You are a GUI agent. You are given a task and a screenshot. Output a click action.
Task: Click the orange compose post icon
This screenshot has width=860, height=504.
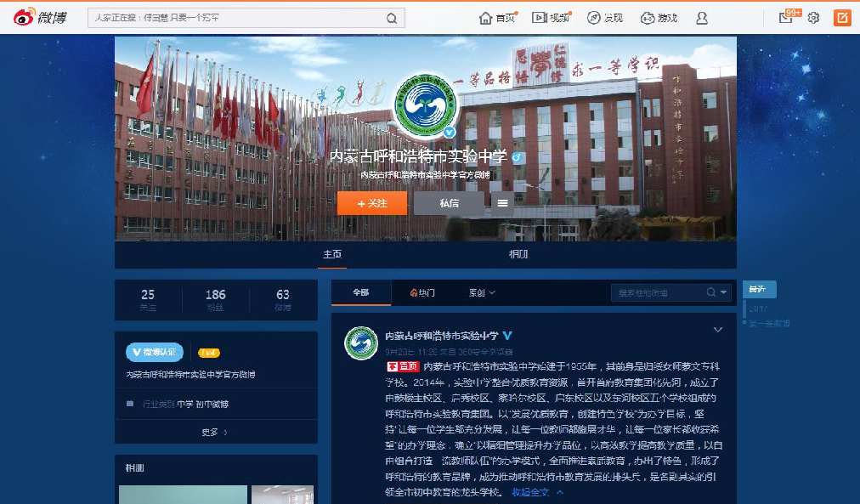click(842, 18)
